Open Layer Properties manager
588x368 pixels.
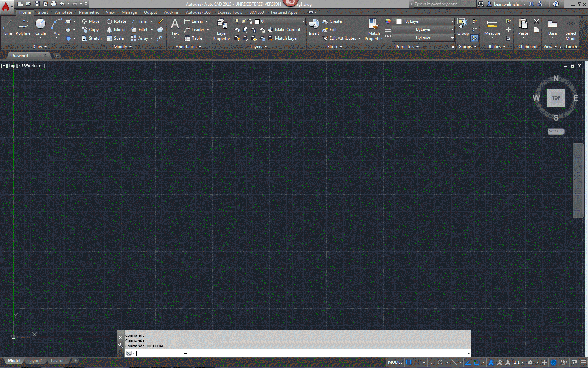[x=222, y=30]
